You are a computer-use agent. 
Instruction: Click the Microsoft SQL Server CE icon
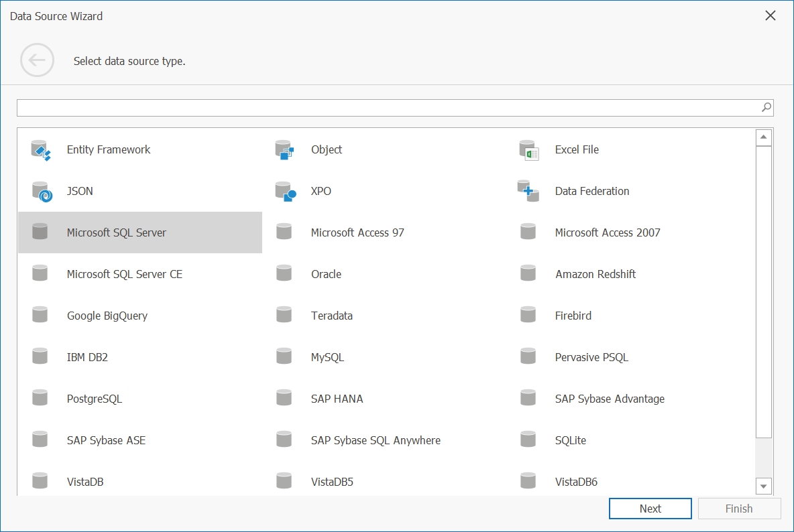coord(40,273)
